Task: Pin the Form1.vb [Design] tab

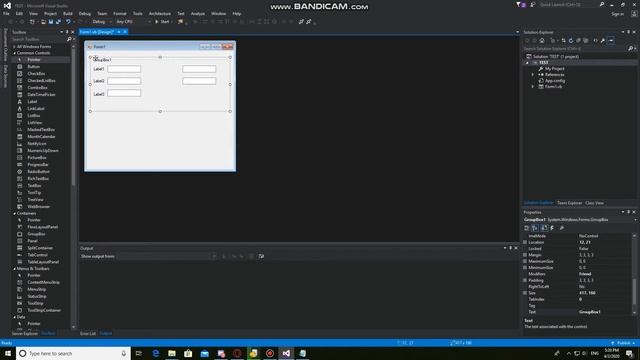Action: [x=119, y=32]
